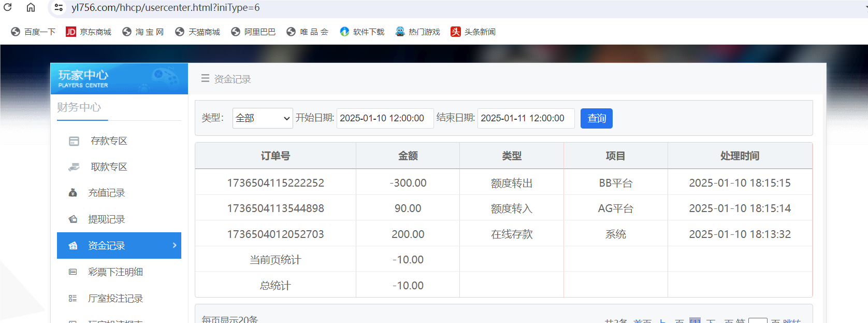Open the JD 京东商城 bookmark
Screen dimensions: 868x323
coord(89,32)
